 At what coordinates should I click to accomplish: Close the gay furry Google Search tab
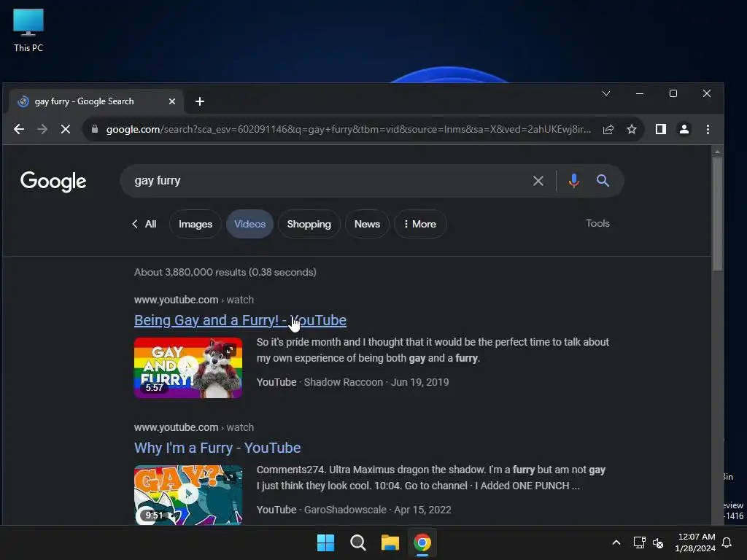(172, 101)
